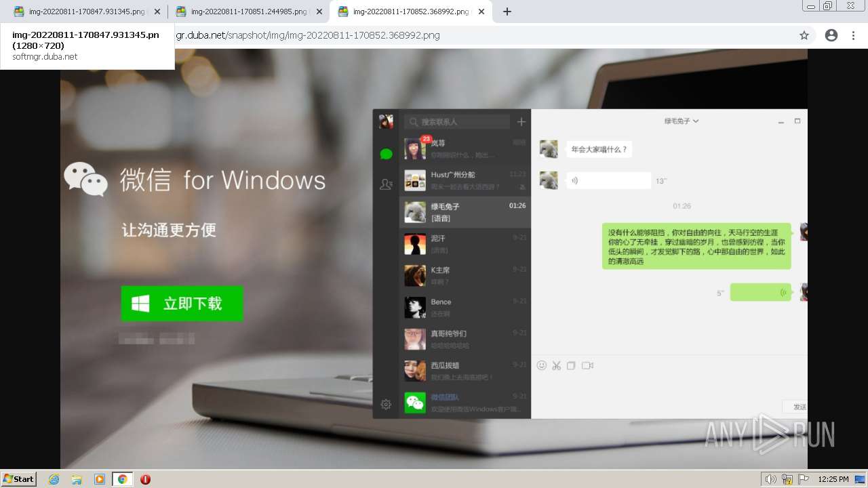868x488 pixels.
Task: Click the 搜索联系人 search field
Action: [x=457, y=122]
